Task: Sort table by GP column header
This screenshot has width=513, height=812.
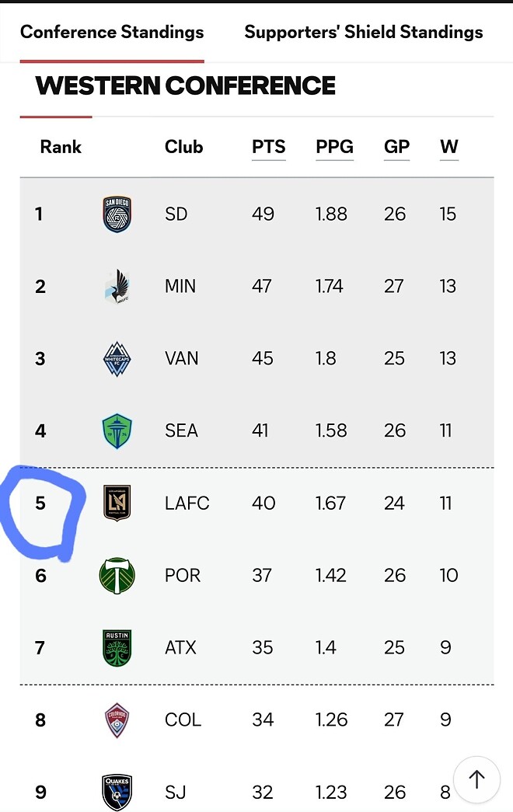Action: 396,147
